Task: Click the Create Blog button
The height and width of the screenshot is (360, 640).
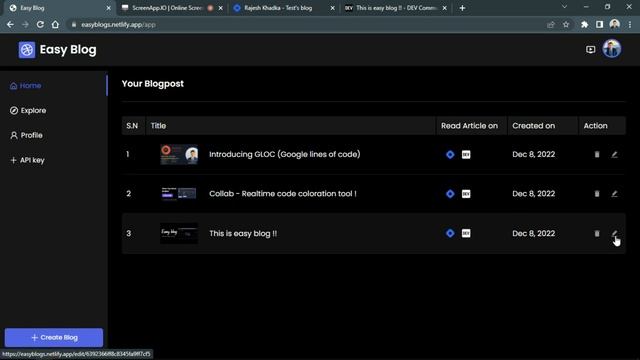Action: click(54, 338)
